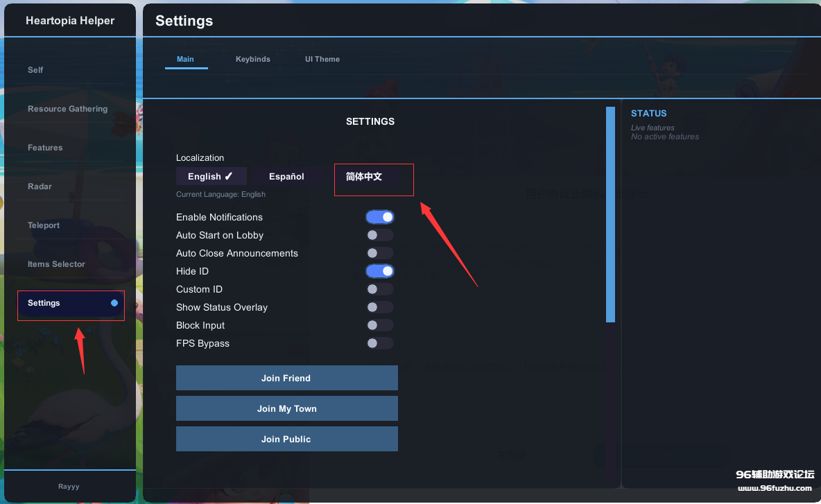Image resolution: width=821 pixels, height=504 pixels.
Task: Select the Main settings tab
Action: [x=185, y=60]
